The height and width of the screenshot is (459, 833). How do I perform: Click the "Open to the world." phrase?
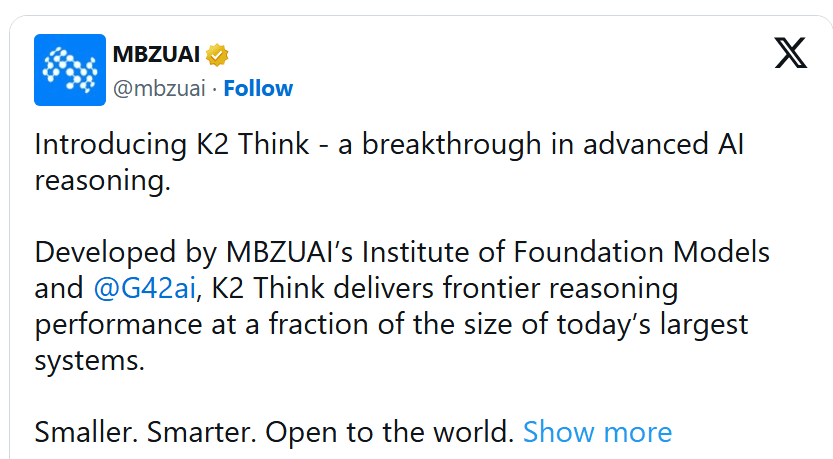[389, 431]
